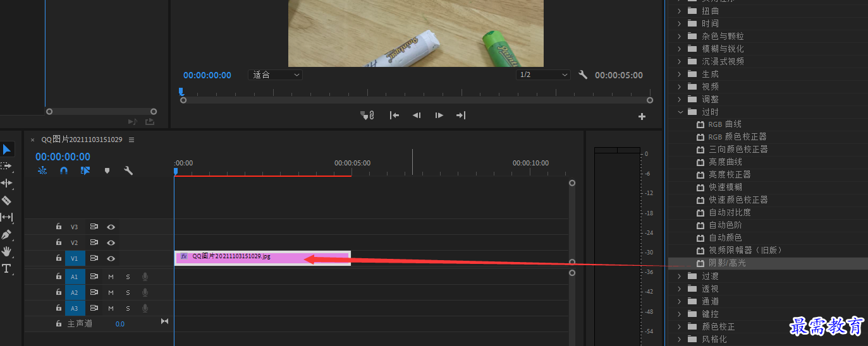The width and height of the screenshot is (868, 346).
Task: Open the 1/2 playback resolution dropdown
Action: (543, 75)
